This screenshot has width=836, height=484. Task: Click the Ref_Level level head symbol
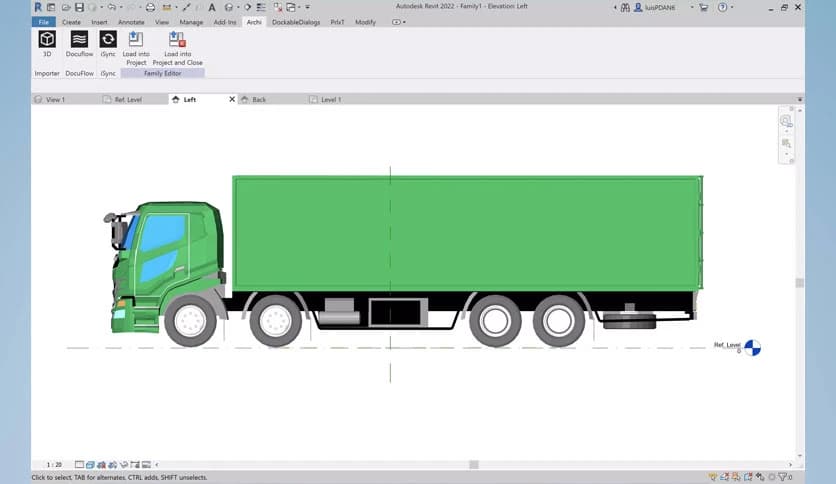coord(752,348)
